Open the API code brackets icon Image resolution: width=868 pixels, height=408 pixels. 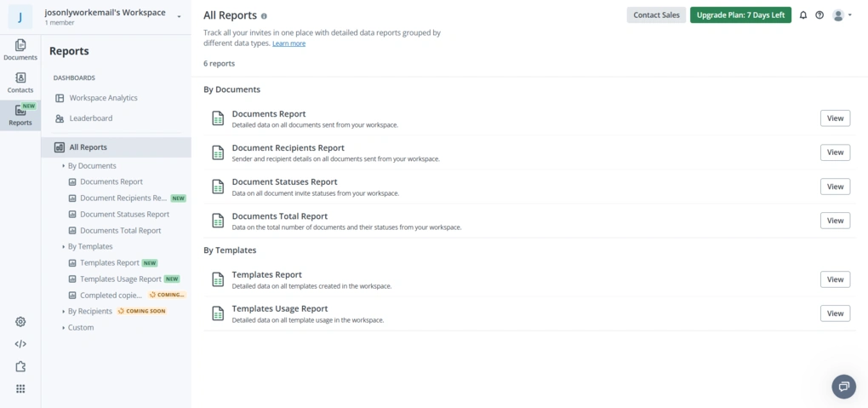pos(20,344)
